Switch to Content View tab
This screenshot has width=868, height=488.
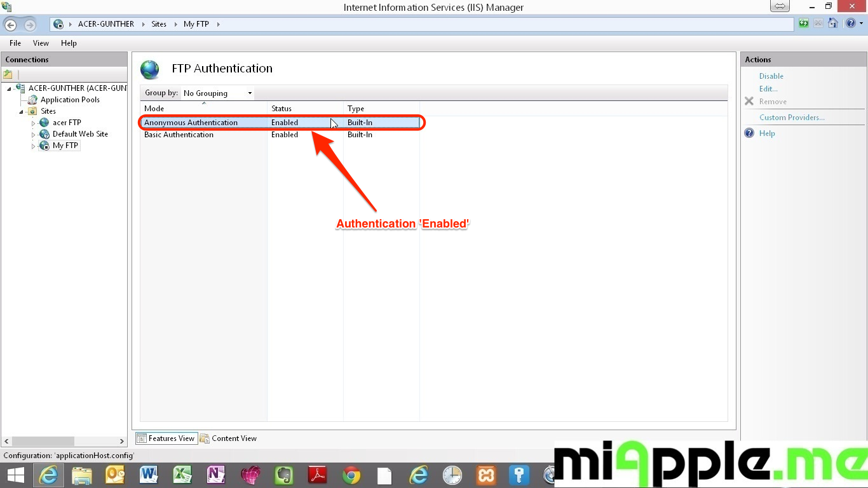pos(228,438)
